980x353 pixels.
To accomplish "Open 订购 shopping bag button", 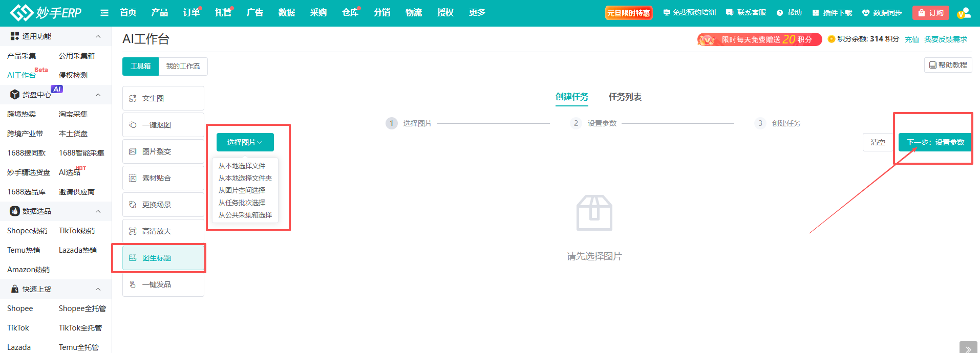I will pos(930,13).
